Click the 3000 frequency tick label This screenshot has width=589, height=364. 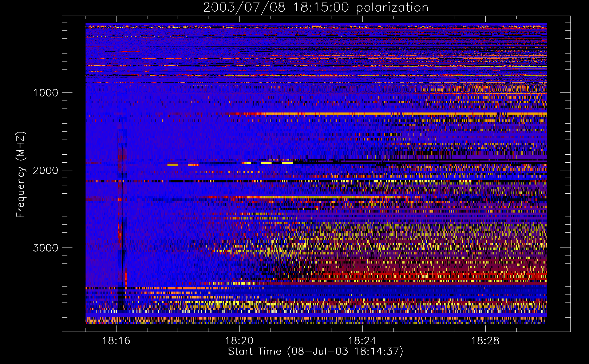(x=46, y=248)
